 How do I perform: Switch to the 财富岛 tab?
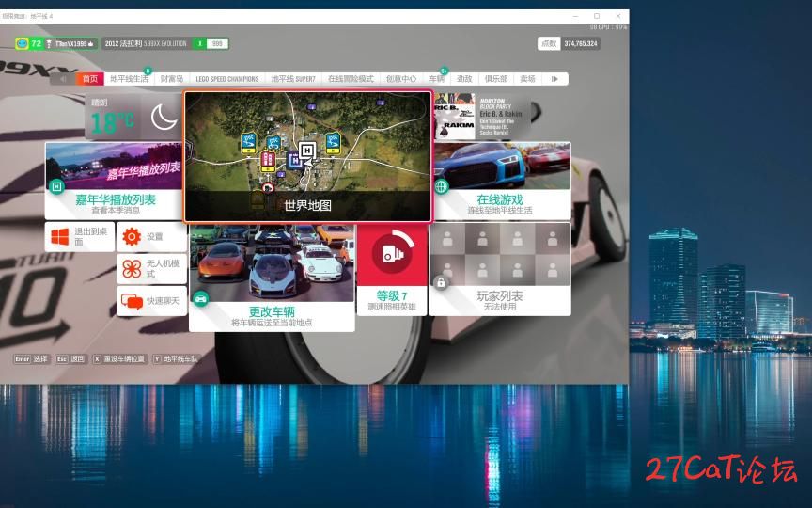[171, 79]
